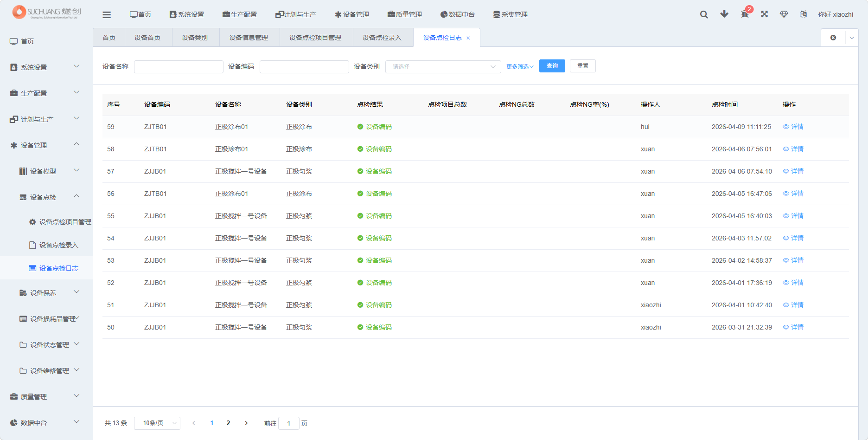Expand 更多筛选 filters
The height and width of the screenshot is (440, 868).
coord(520,67)
